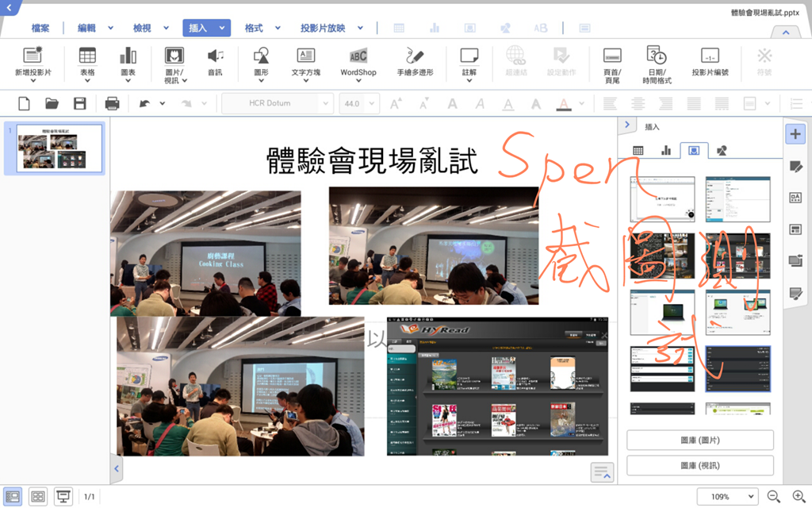This screenshot has height=508, width=812.
Task: Insert date with 日期/時間格式
Action: [657, 65]
